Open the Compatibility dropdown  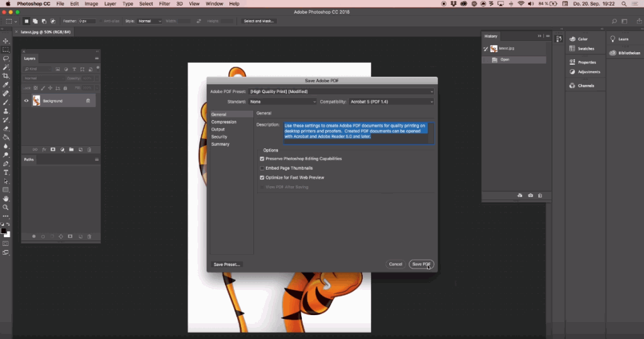391,101
